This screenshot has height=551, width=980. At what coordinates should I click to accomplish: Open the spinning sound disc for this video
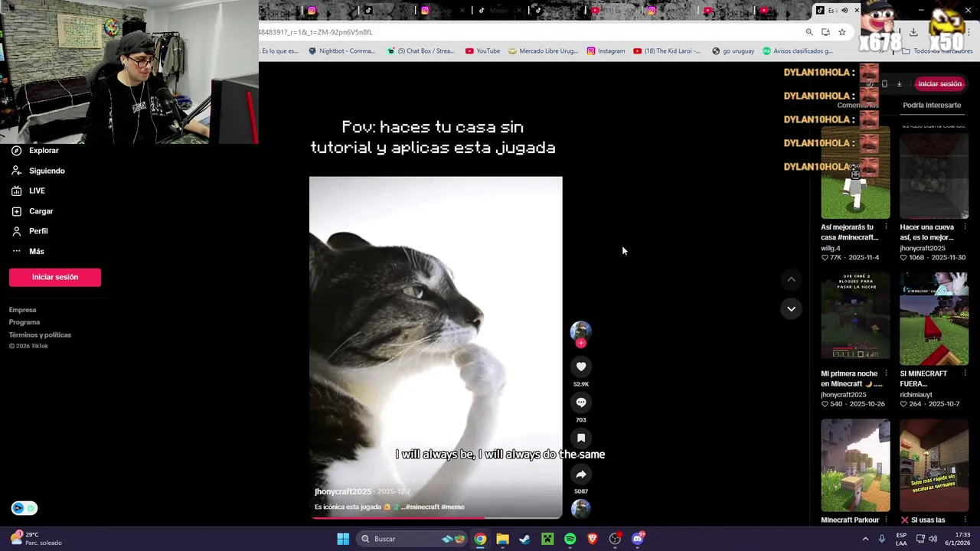click(x=581, y=508)
